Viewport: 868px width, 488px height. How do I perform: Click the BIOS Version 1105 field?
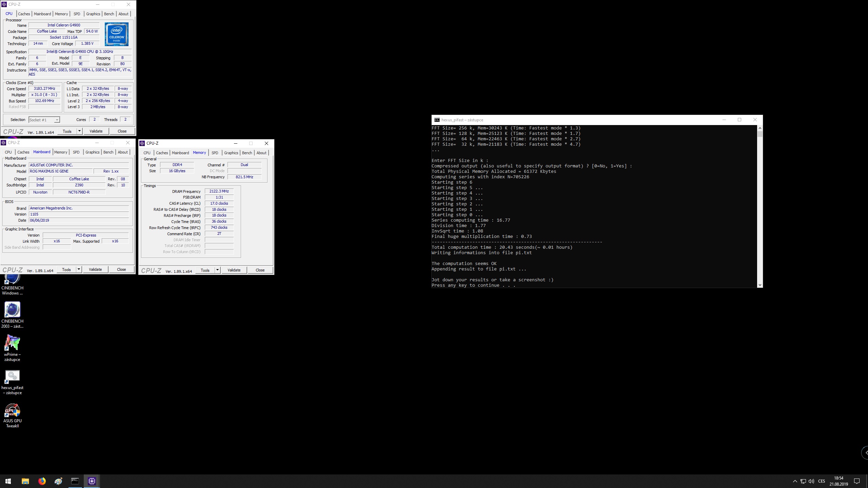[x=79, y=214]
